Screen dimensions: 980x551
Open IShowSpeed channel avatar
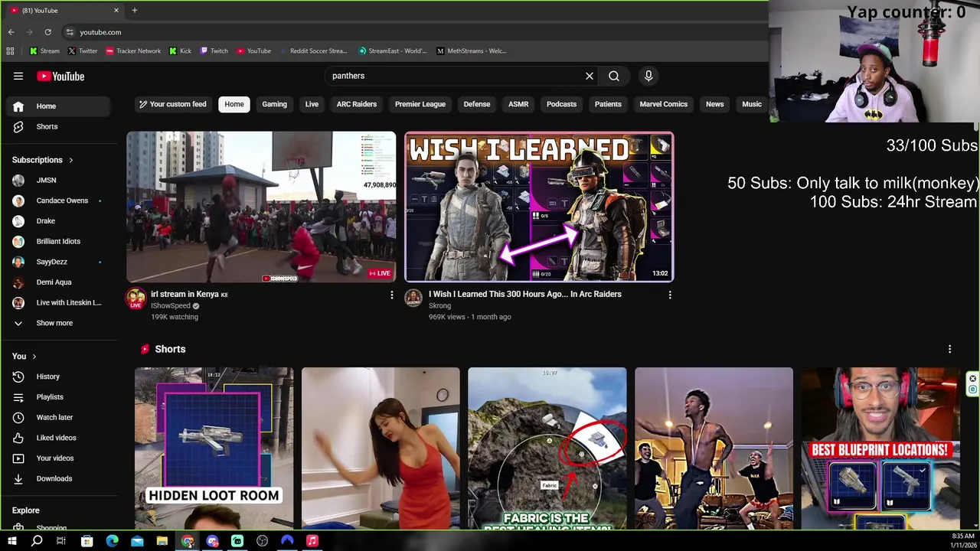(136, 298)
